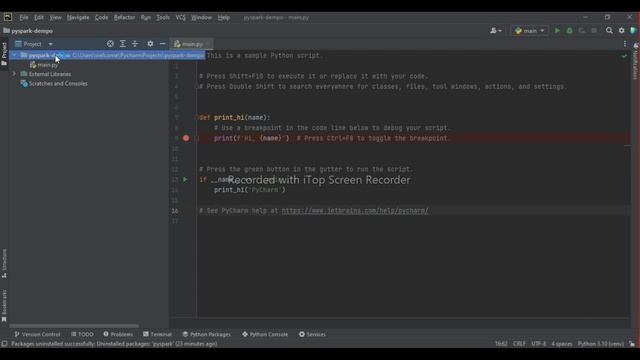
Task: Open Python 3.10 (venv) interpreter selector
Action: (600, 344)
